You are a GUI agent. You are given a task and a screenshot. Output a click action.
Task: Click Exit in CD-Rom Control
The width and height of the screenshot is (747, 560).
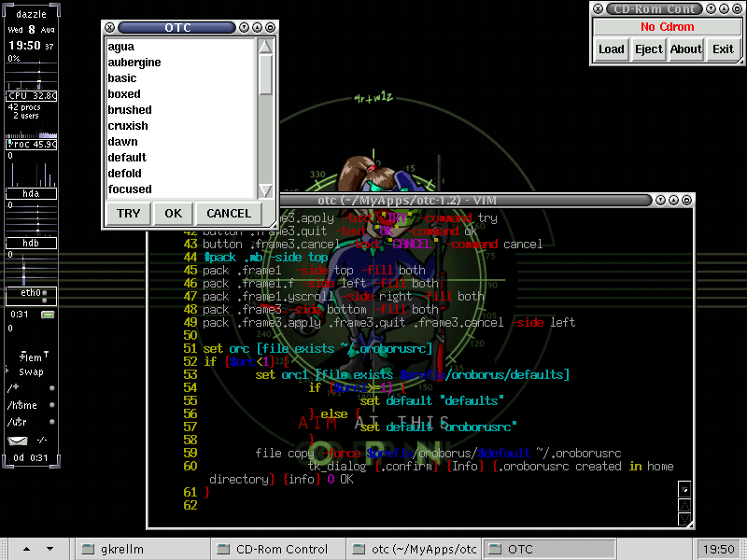coord(723,49)
